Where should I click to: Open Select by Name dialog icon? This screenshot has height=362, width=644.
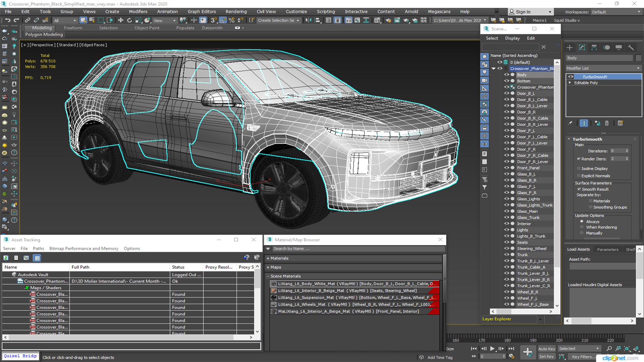tap(92, 20)
